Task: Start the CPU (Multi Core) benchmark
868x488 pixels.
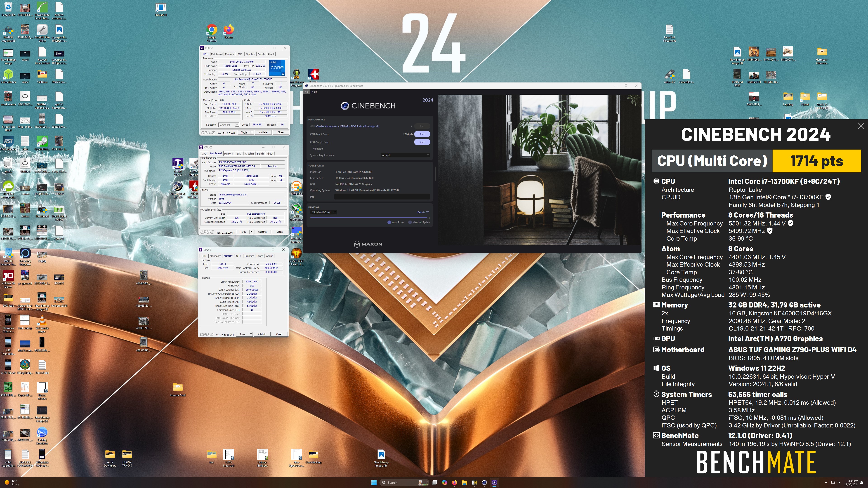Action: click(x=422, y=134)
